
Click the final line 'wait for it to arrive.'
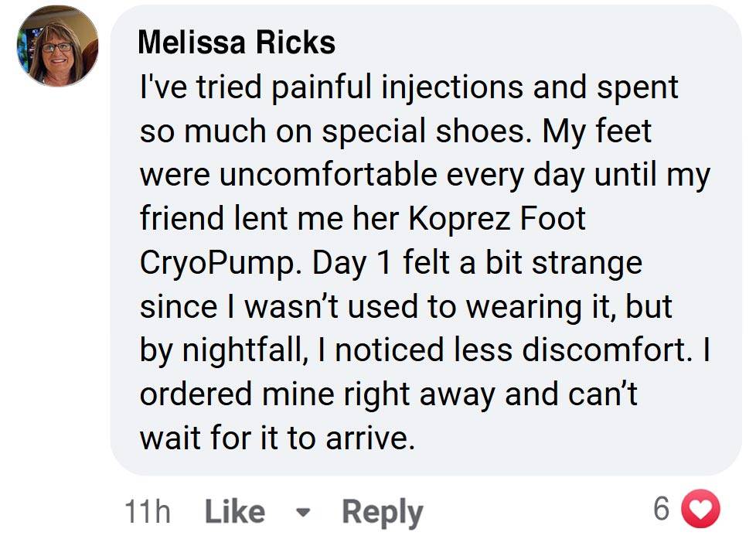click(278, 438)
